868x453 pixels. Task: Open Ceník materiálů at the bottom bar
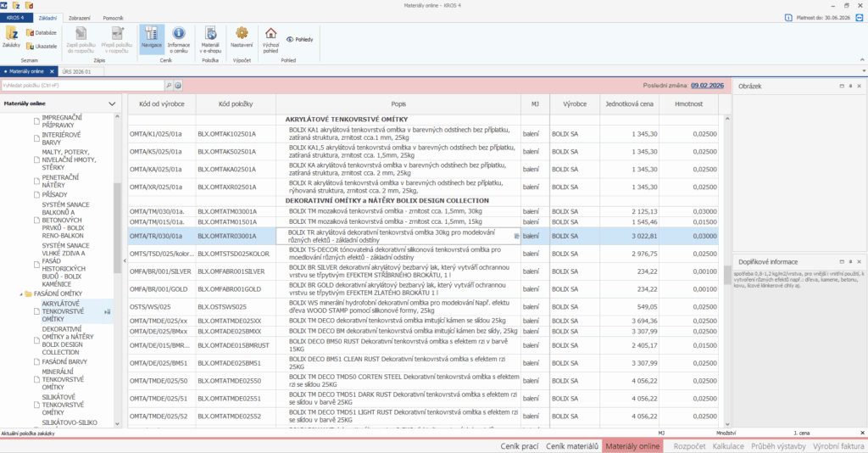[572, 445]
